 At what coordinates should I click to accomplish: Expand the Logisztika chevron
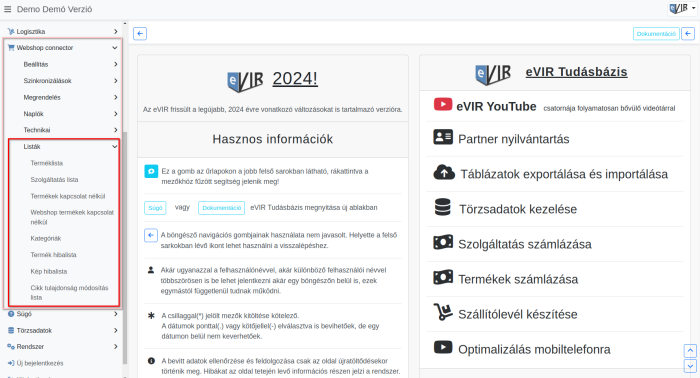coord(115,32)
